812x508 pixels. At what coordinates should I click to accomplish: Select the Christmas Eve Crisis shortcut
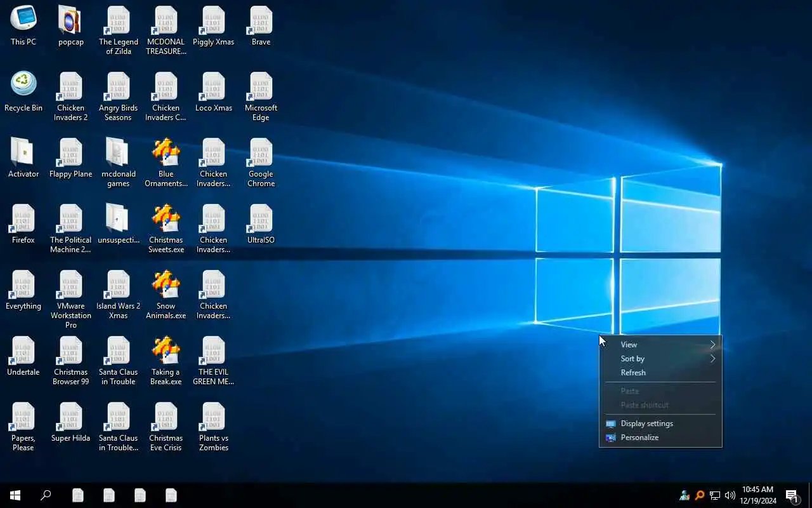pos(166,427)
